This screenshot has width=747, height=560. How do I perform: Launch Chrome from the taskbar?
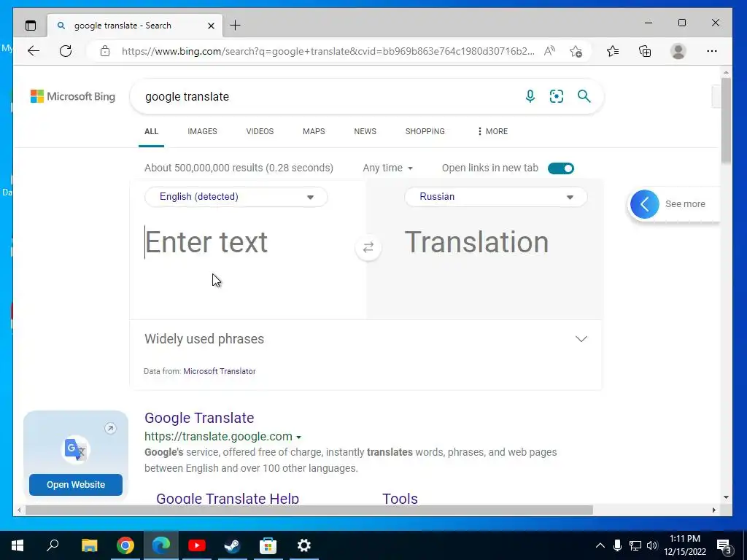tap(125, 545)
